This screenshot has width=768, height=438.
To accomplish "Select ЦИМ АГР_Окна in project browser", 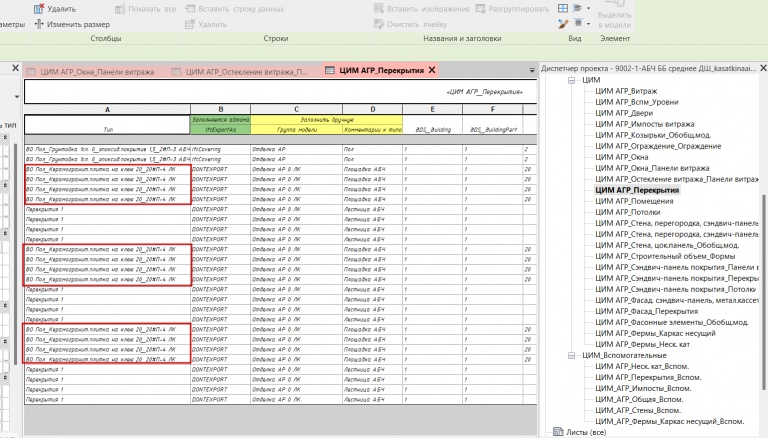I will [x=622, y=157].
